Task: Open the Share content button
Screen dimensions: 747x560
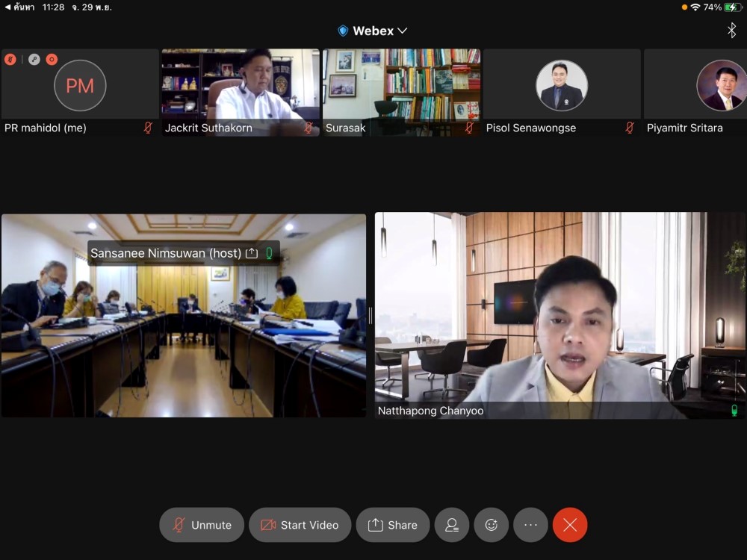Action: point(392,525)
